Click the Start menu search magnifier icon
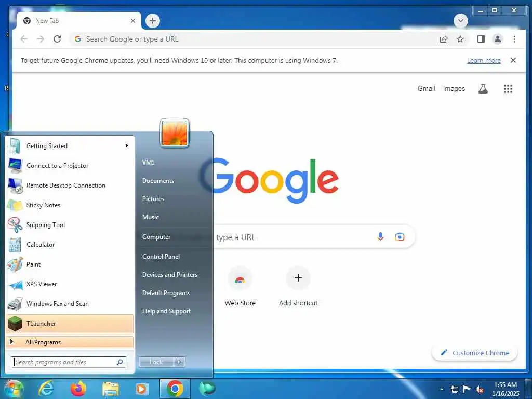 point(119,362)
